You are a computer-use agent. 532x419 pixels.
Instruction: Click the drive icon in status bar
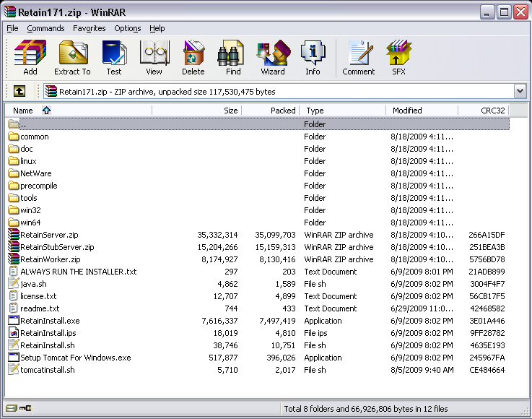[x=12, y=407]
